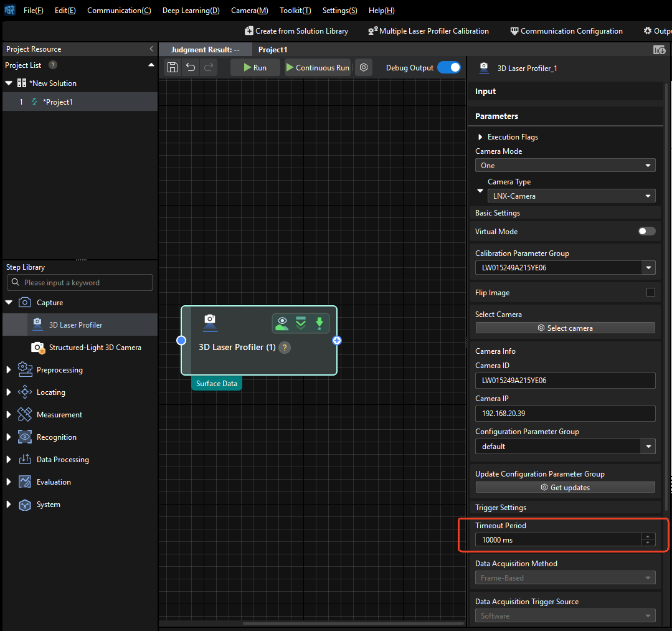Click the help icon next to Project List
The width and height of the screenshot is (672, 631).
click(x=53, y=65)
